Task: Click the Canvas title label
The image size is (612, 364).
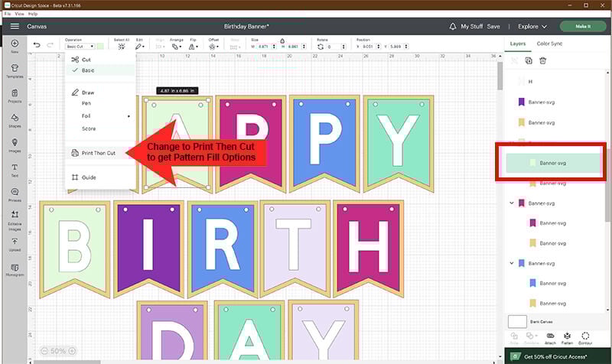Action: click(37, 26)
